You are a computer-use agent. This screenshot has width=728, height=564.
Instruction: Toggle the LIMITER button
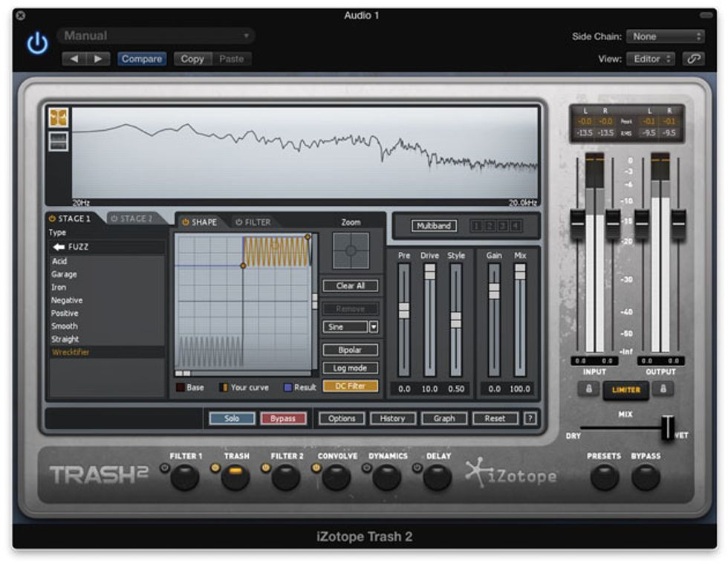[x=625, y=390]
